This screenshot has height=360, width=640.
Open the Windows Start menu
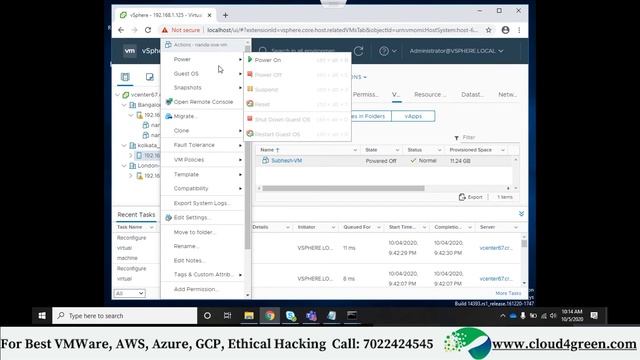(x=42, y=316)
